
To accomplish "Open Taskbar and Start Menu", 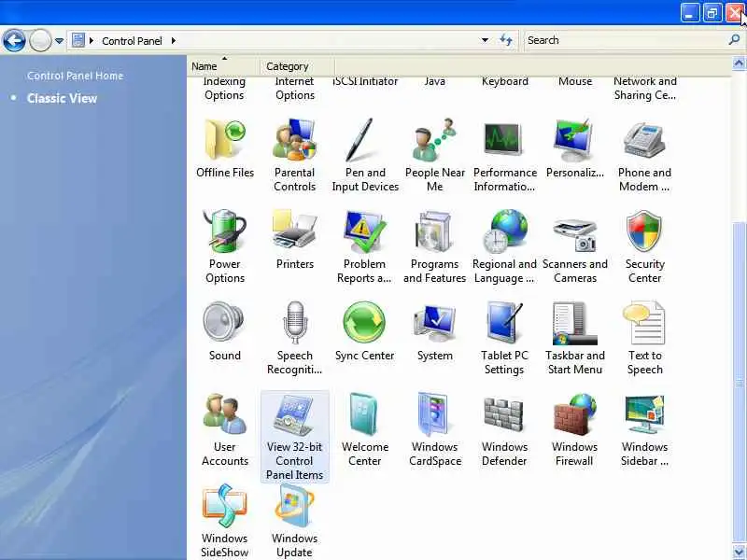I will (x=574, y=323).
